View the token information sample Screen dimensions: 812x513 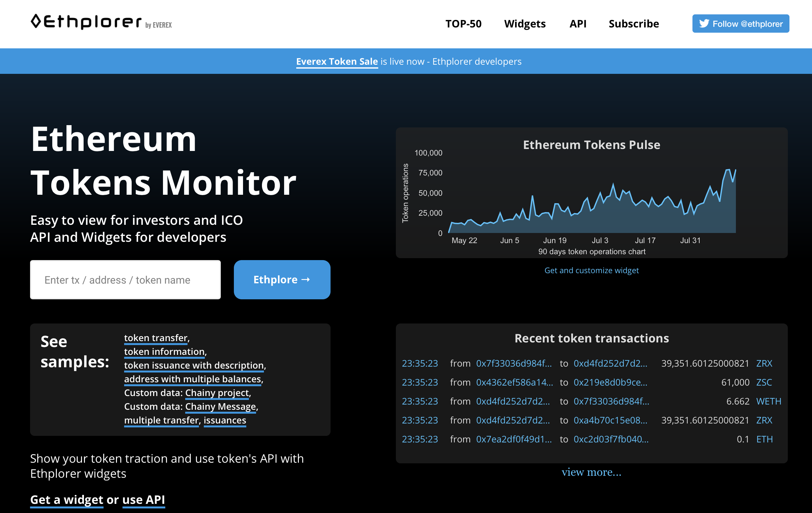click(x=164, y=352)
